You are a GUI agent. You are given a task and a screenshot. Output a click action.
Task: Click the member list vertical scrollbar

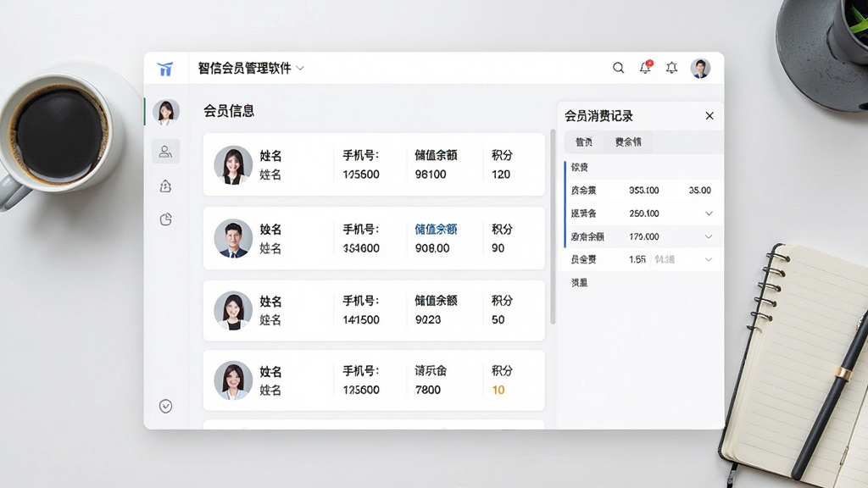point(553,227)
